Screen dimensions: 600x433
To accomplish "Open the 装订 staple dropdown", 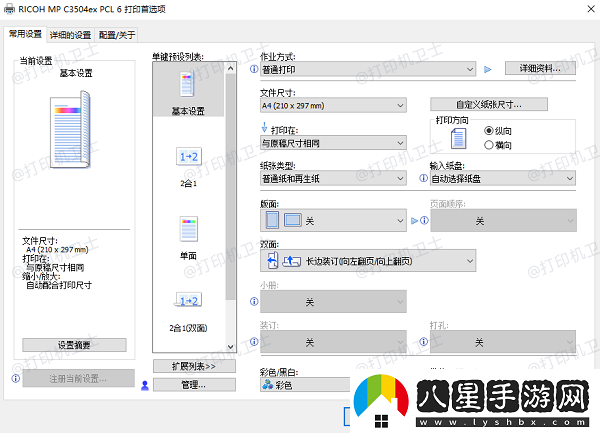I will (333, 342).
